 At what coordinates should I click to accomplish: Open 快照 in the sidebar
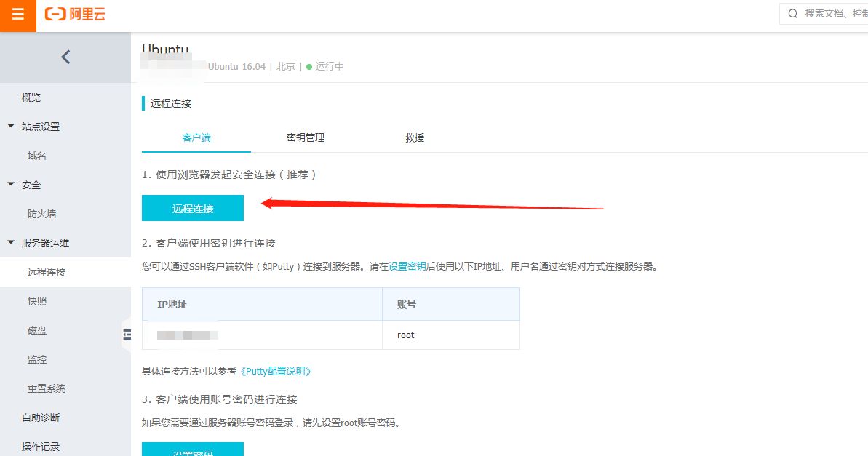pyautogui.click(x=37, y=301)
